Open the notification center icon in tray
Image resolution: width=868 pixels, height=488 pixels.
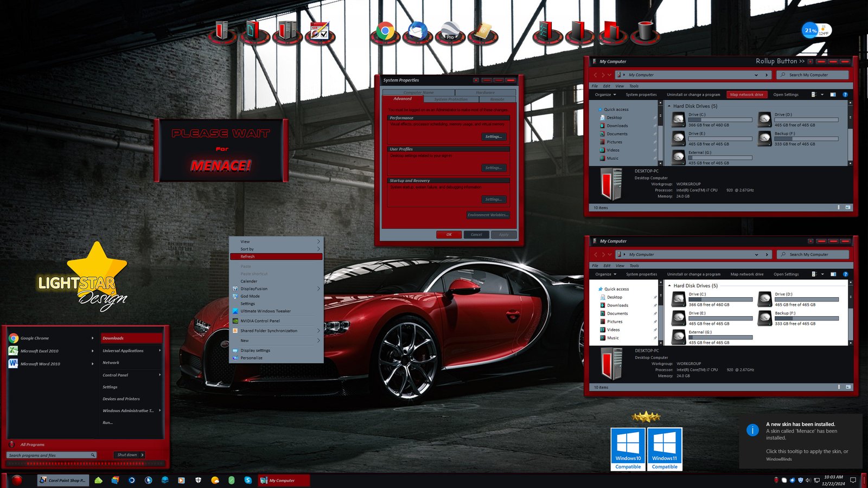point(853,480)
